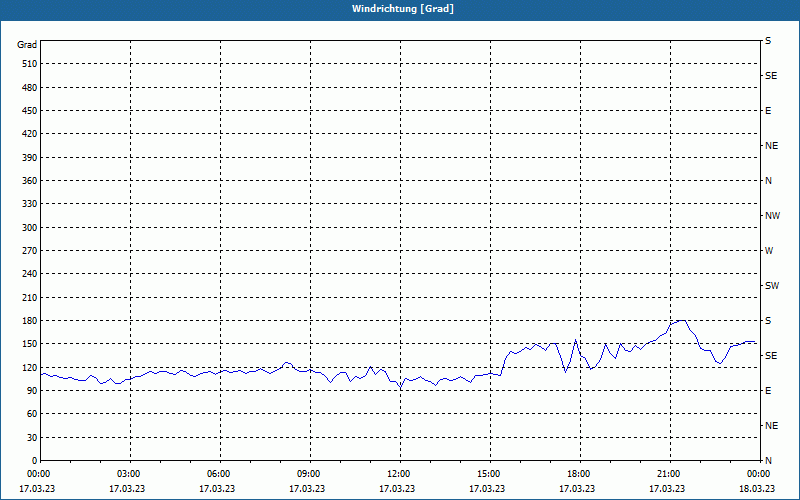Image resolution: width=800 pixels, height=500 pixels.
Task: Click the 03:00 time label
Action: coord(130,474)
